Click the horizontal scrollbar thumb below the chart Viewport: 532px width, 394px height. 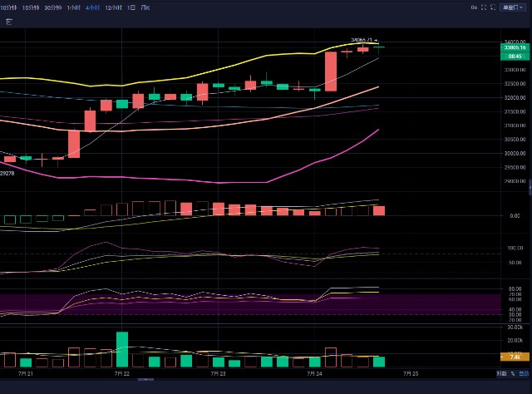(x=145, y=380)
